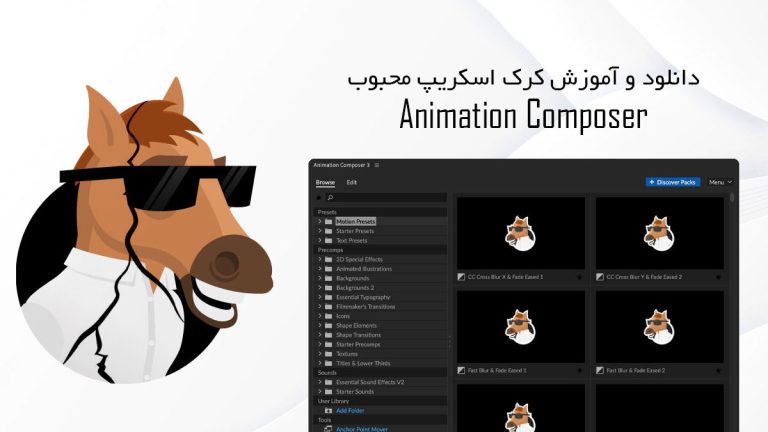This screenshot has width=768, height=432.
Task: Select the Essential Sound Effects V2 label
Action: (x=370, y=382)
